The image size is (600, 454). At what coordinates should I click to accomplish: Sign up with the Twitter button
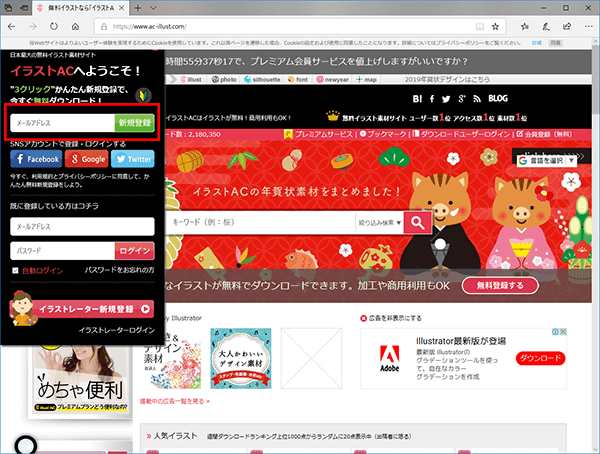pyautogui.click(x=133, y=159)
